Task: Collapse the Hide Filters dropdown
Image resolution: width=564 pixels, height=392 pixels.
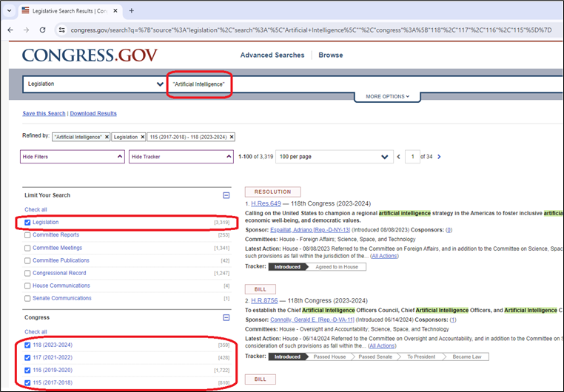Action: click(73, 157)
